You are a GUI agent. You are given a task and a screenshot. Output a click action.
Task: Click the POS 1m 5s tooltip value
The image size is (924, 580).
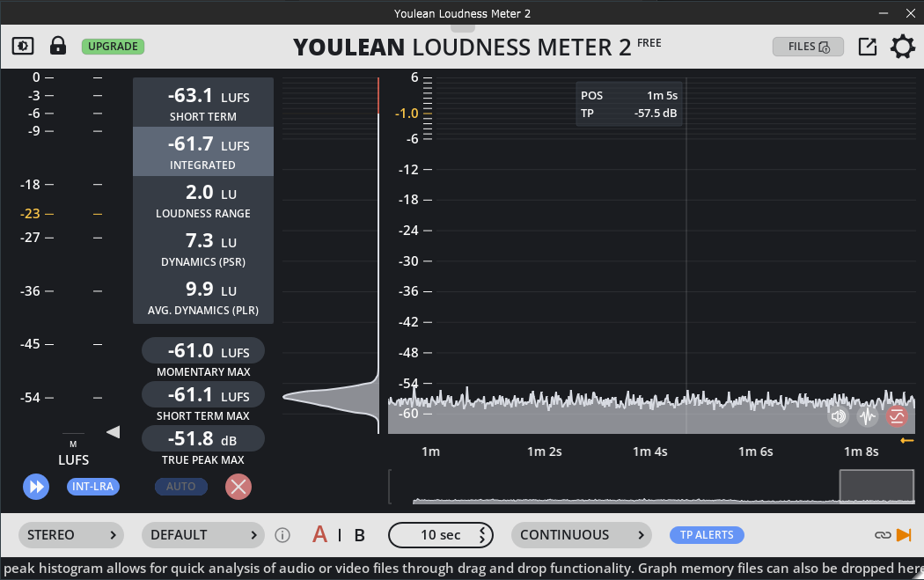coord(663,95)
